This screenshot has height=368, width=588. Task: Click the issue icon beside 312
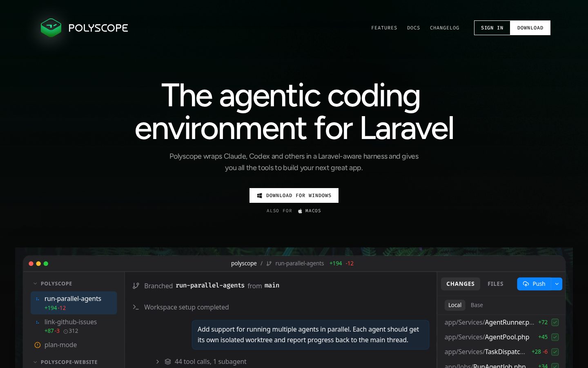click(x=65, y=331)
